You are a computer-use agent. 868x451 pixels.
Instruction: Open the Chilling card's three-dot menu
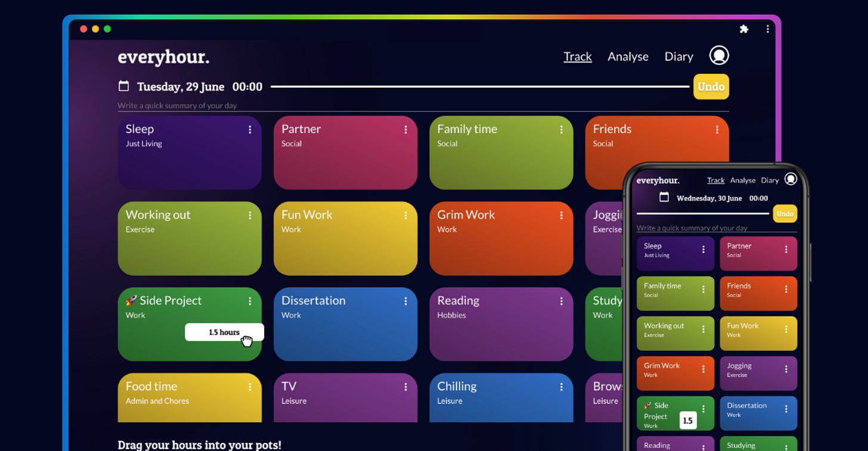561,387
